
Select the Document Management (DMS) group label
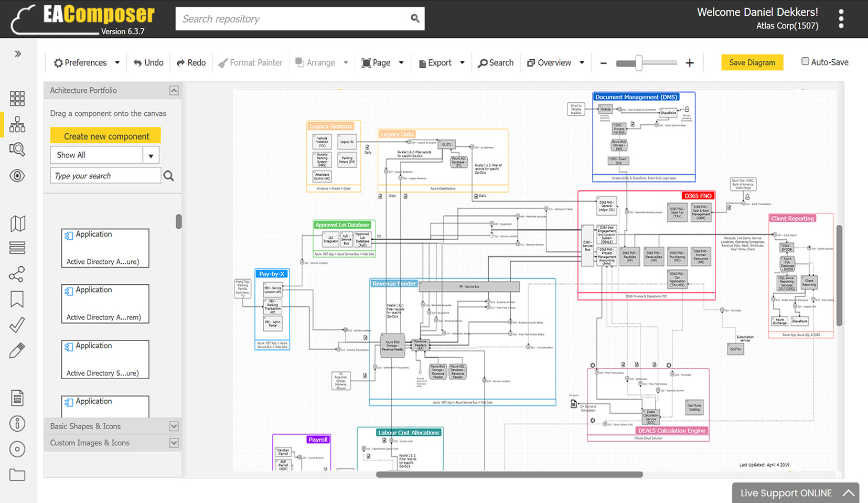pyautogui.click(x=636, y=97)
